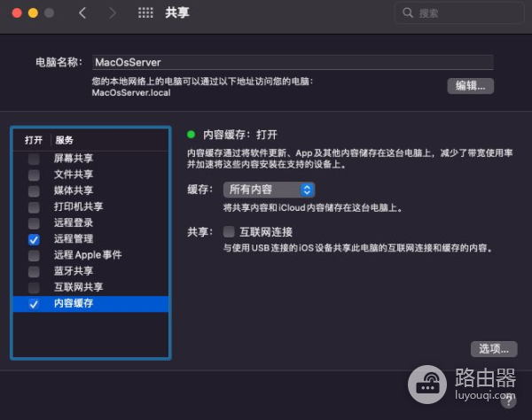Enable 屏幕共享 checkbox

pyautogui.click(x=34, y=159)
